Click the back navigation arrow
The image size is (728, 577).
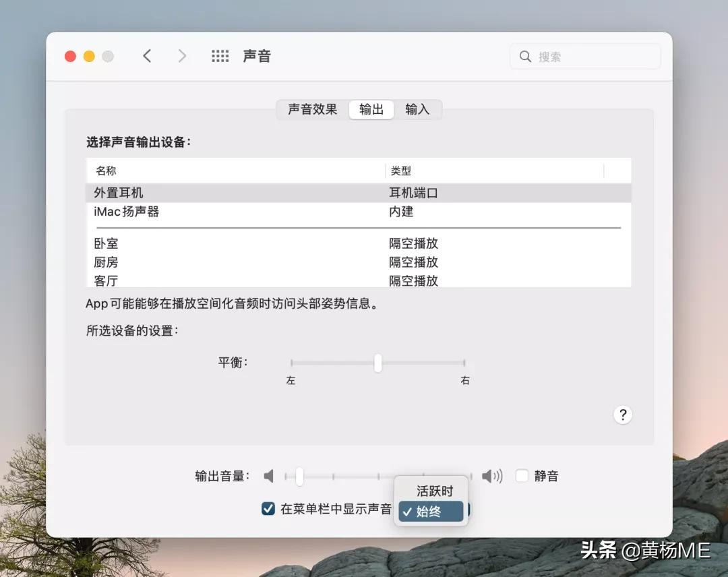click(148, 56)
